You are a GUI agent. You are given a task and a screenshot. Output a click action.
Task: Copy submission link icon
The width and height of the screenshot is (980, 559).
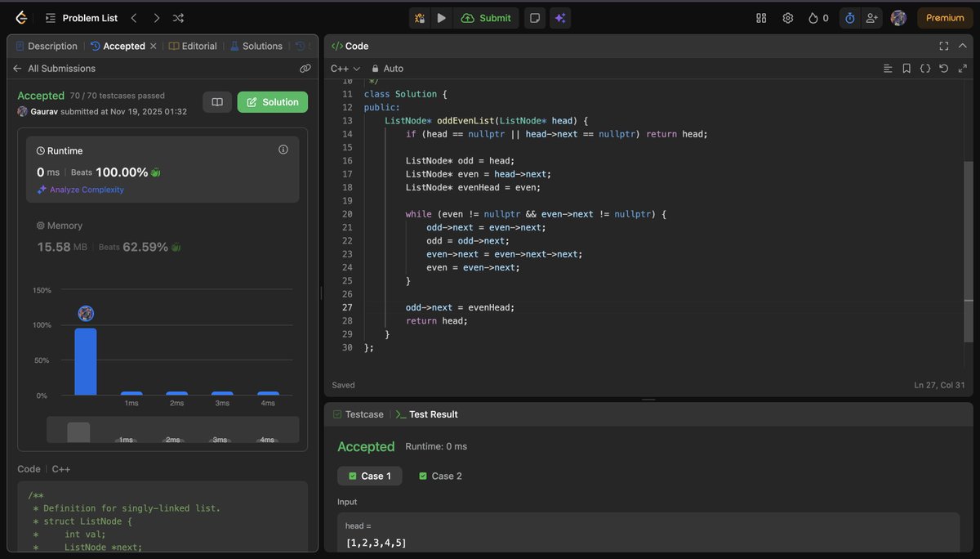(x=305, y=69)
